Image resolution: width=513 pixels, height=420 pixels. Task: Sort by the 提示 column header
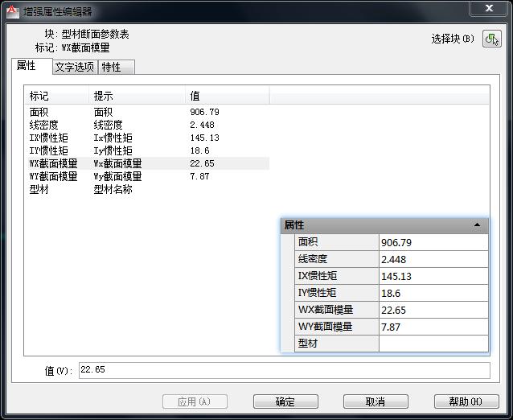135,96
